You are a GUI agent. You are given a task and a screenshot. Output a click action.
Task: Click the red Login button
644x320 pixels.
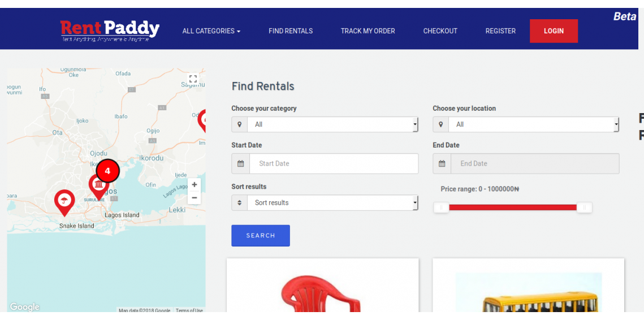554,31
